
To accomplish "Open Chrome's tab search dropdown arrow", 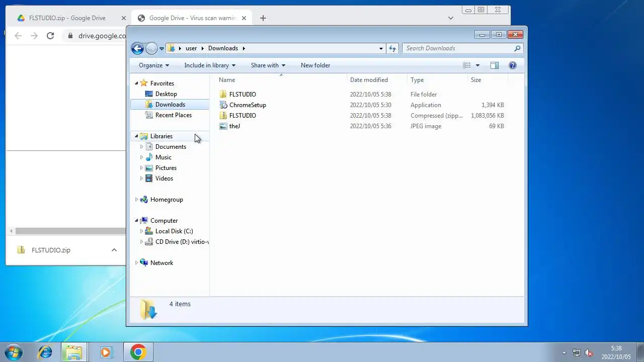I will pos(451,18).
